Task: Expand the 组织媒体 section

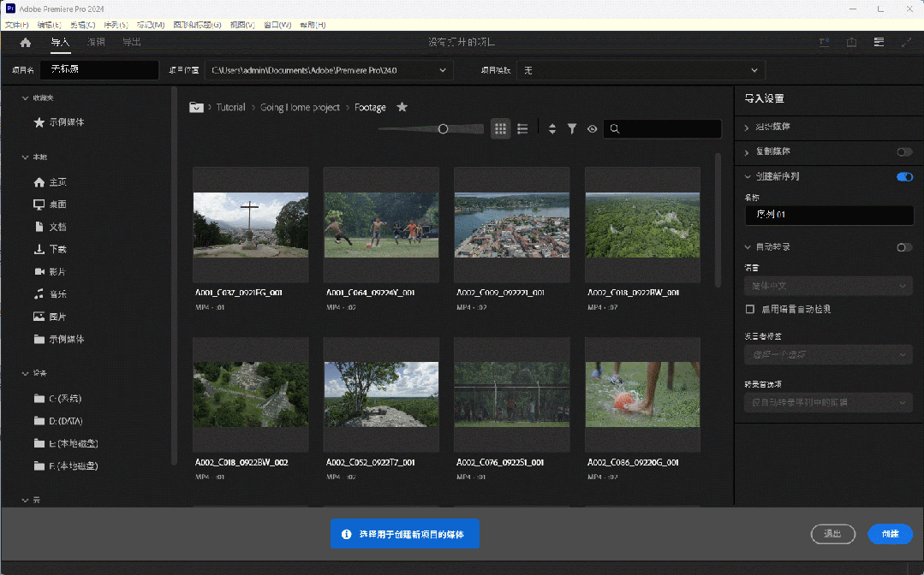Action: point(772,127)
